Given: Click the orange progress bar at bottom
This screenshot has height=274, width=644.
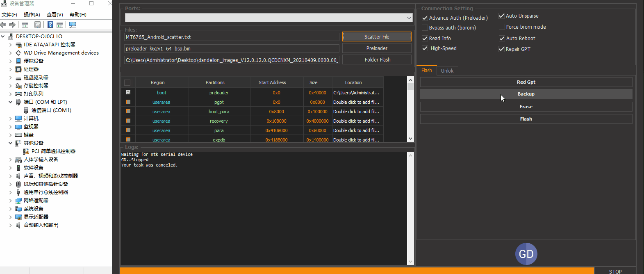Looking at the screenshot, I should point(357,271).
